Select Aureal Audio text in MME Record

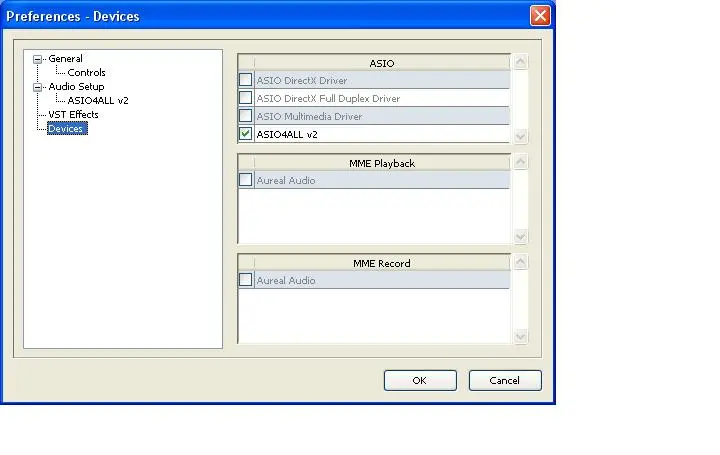(286, 281)
